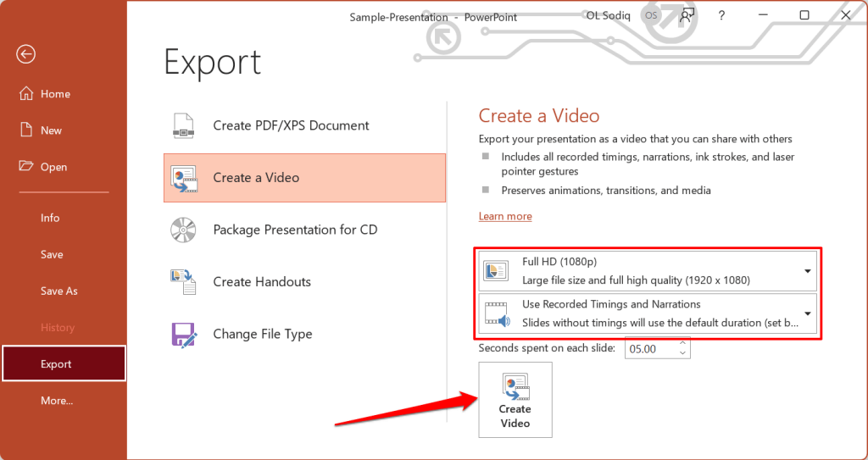Click the filmstrip speaker icon in timings dropdown

(496, 313)
